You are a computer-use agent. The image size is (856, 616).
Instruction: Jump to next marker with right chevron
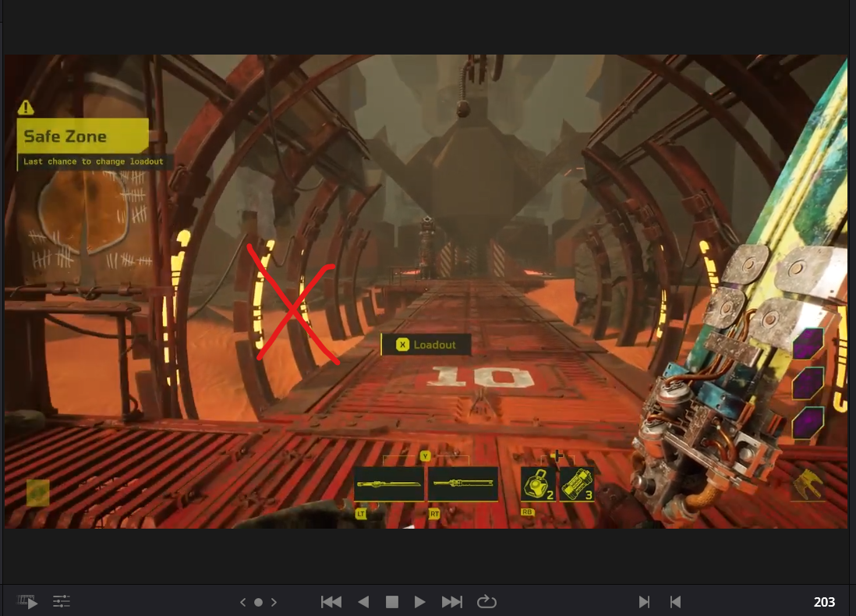(x=274, y=602)
